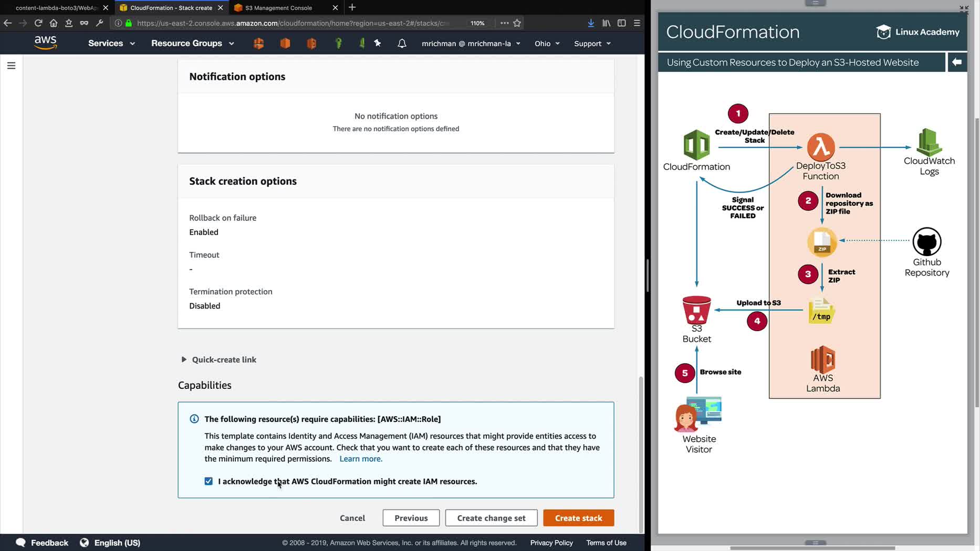980x551 pixels.
Task: Click the AWS logo home icon
Action: pos(46,43)
